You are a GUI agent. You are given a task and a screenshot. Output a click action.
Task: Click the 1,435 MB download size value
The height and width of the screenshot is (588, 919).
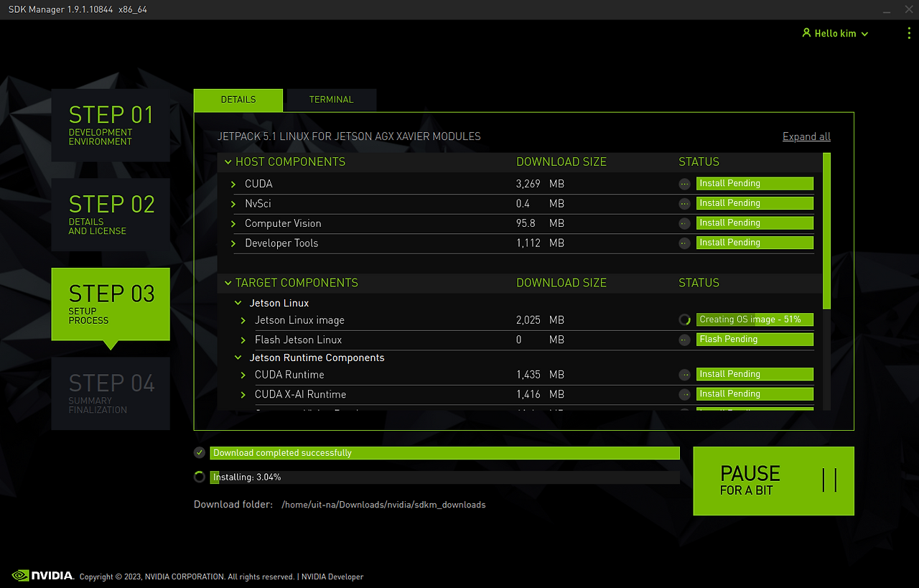point(540,374)
